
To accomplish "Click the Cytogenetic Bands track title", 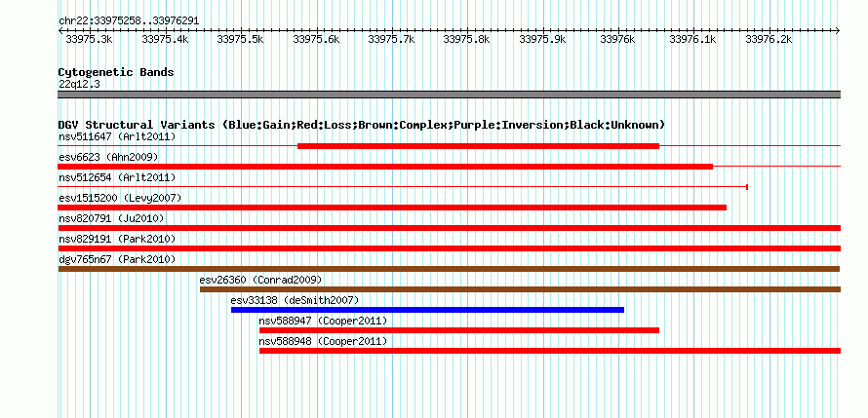I will (x=116, y=72).
